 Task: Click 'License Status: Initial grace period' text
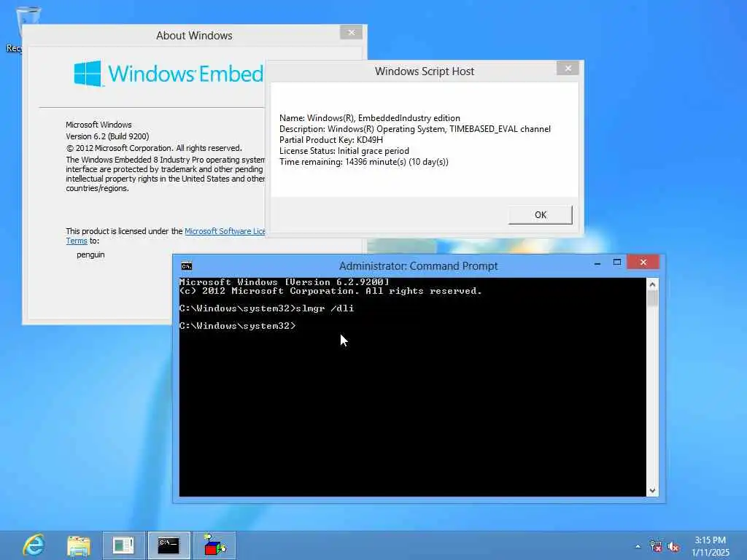click(x=344, y=151)
